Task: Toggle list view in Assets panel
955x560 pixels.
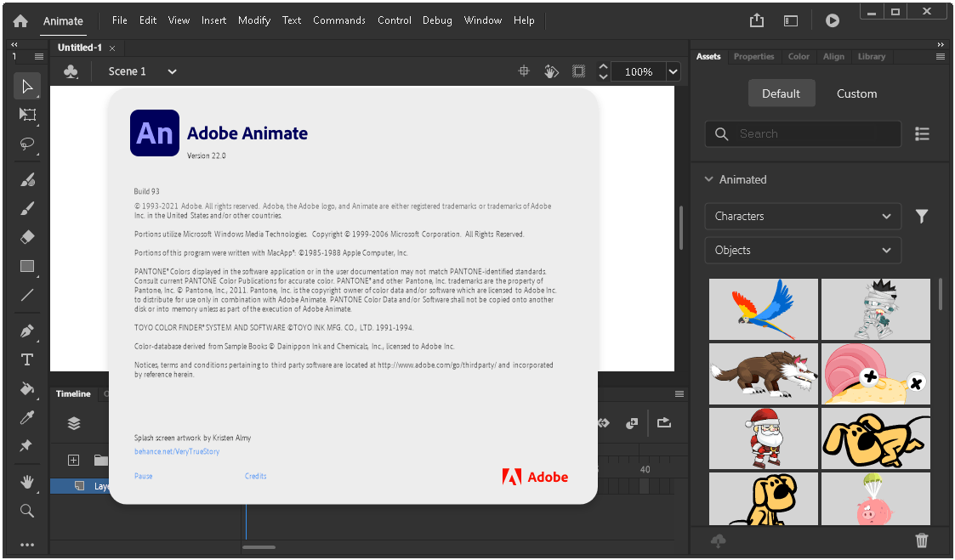Action: pyautogui.click(x=922, y=134)
